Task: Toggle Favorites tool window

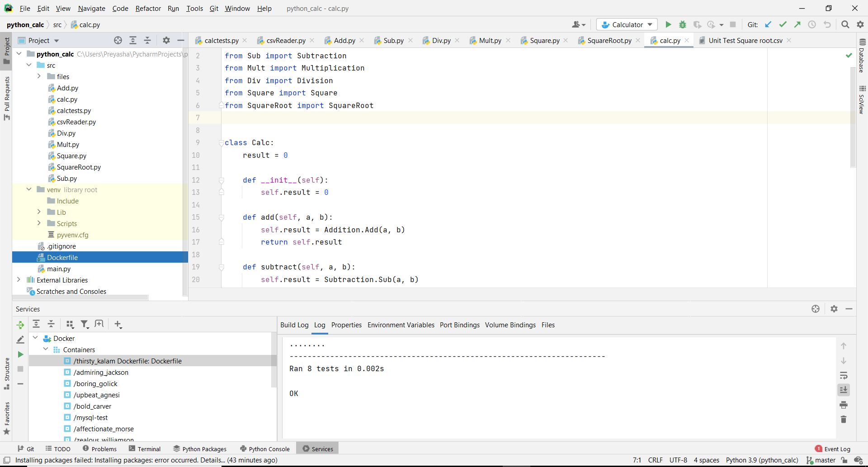Action: 6,418
